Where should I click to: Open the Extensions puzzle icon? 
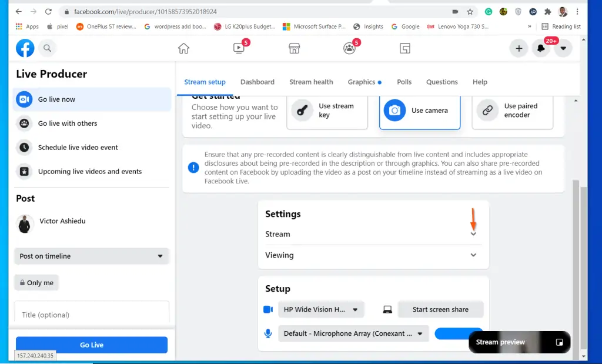547,12
